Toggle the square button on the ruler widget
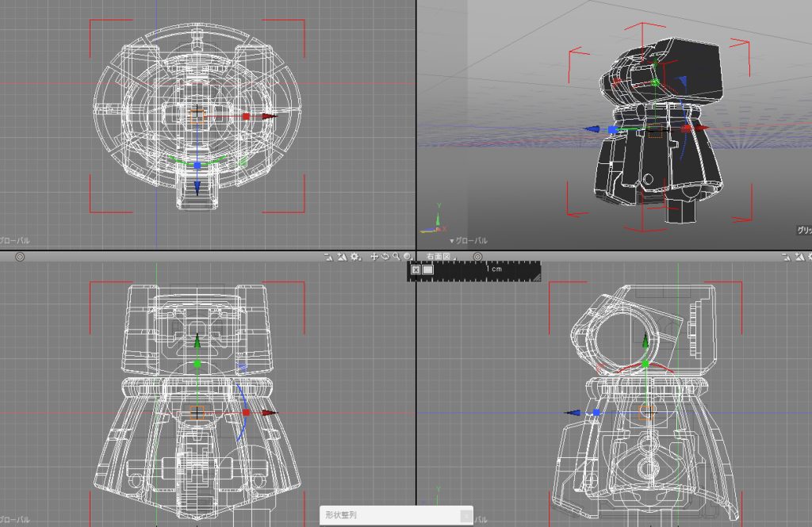The width and height of the screenshot is (812, 527). tap(427, 269)
